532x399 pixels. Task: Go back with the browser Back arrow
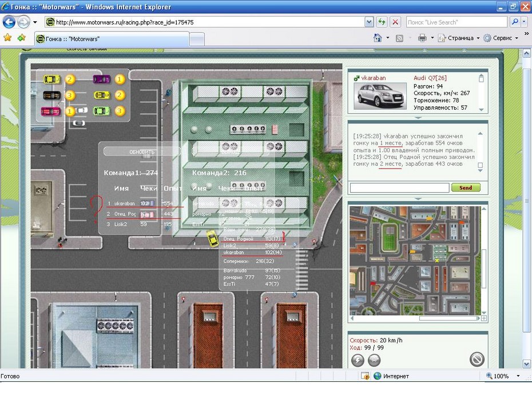[x=9, y=22]
